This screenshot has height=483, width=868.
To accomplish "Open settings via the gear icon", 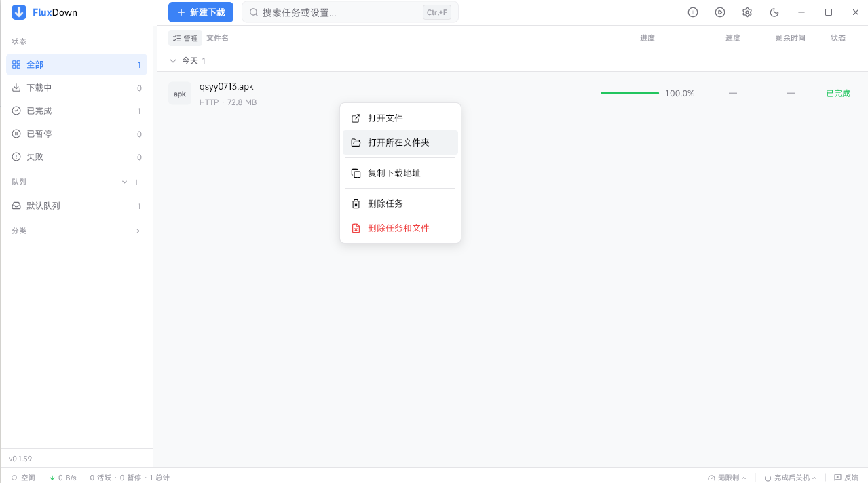I will point(747,12).
